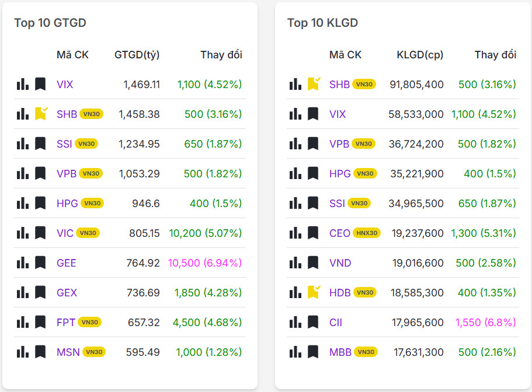Open the GEE stock symbol link
Image resolution: width=532 pixels, height=392 pixels.
tap(67, 263)
